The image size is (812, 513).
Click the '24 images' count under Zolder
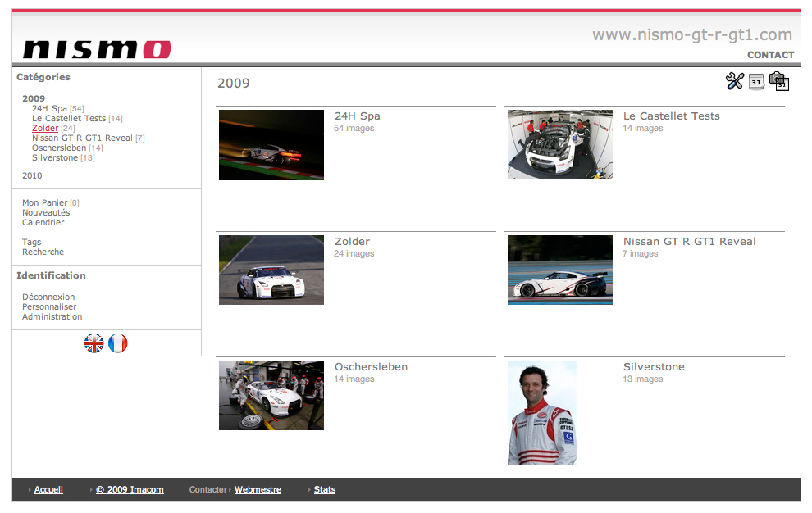click(354, 253)
